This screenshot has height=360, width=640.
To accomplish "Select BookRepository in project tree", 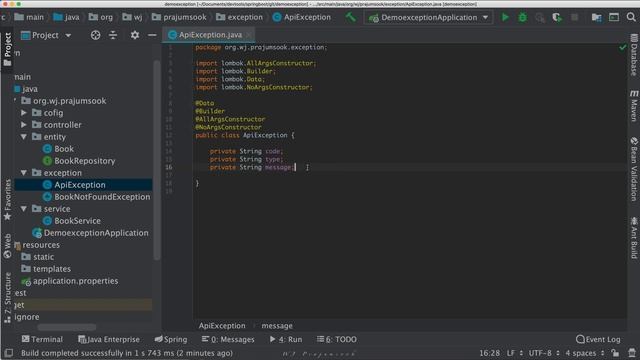I will [79, 161].
